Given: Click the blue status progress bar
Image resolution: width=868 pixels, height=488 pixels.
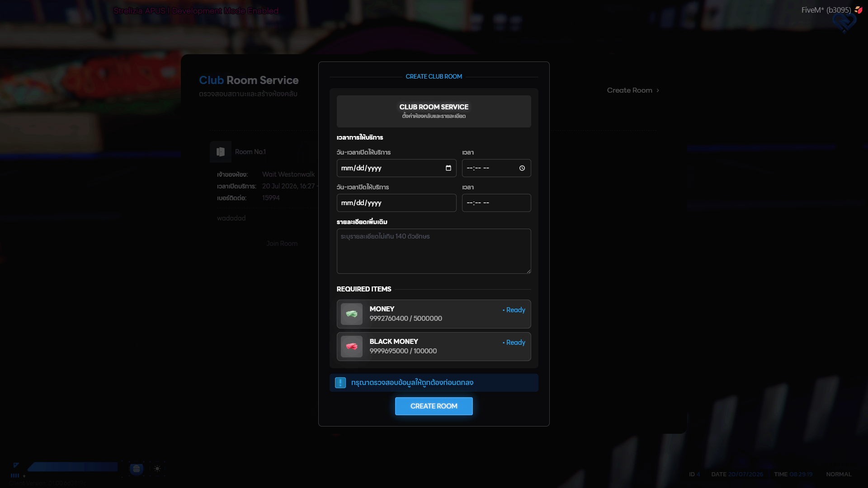Looking at the screenshot, I should pyautogui.click(x=73, y=467).
